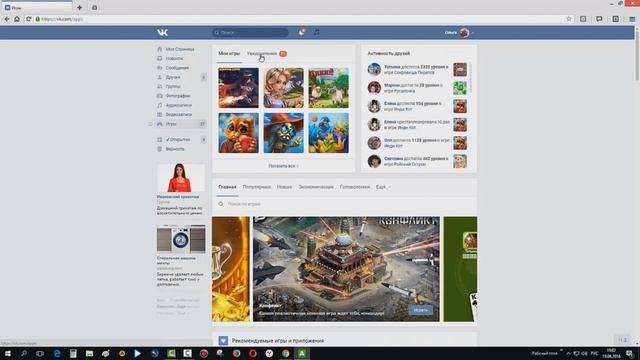Open the notifications bell in header
The image size is (640, 360).
302,32
